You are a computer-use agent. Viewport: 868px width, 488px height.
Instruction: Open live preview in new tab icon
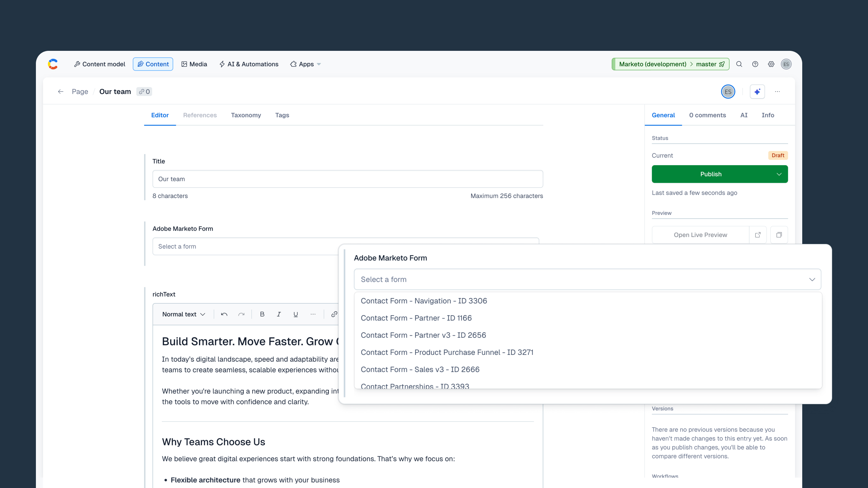[x=758, y=235]
